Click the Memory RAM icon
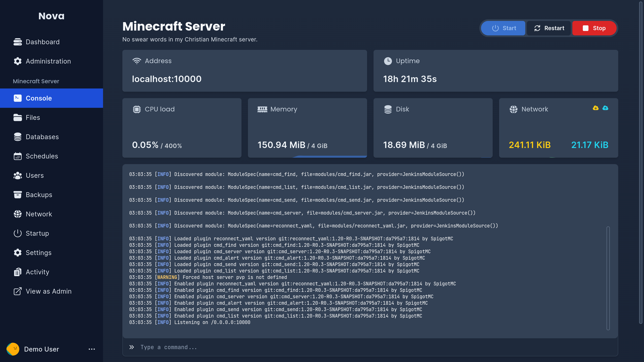The image size is (644, 362). point(262,109)
